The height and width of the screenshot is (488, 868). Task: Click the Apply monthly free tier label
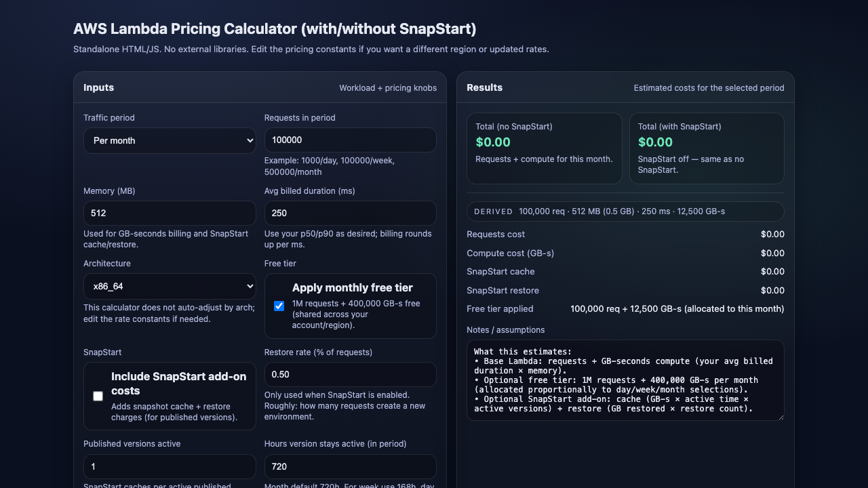click(x=353, y=287)
